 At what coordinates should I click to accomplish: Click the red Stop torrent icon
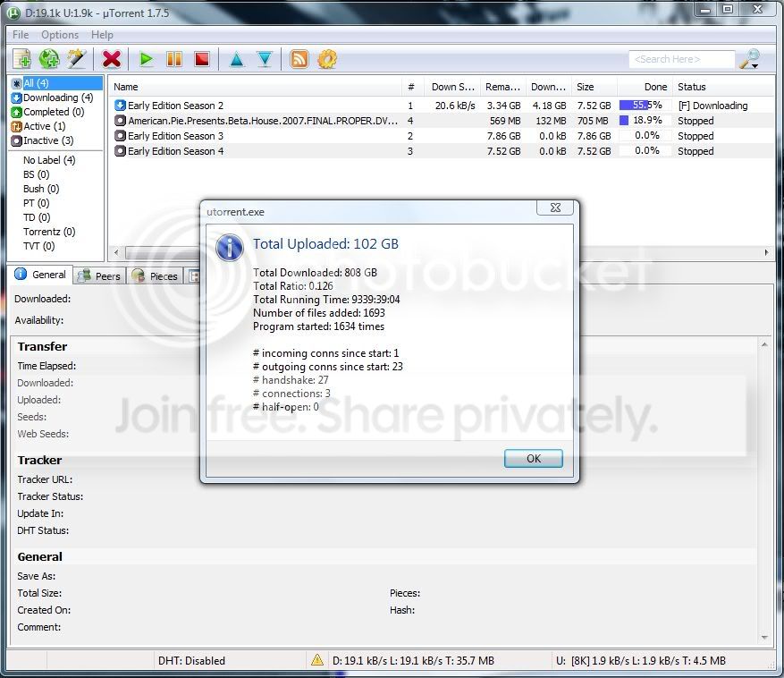202,59
